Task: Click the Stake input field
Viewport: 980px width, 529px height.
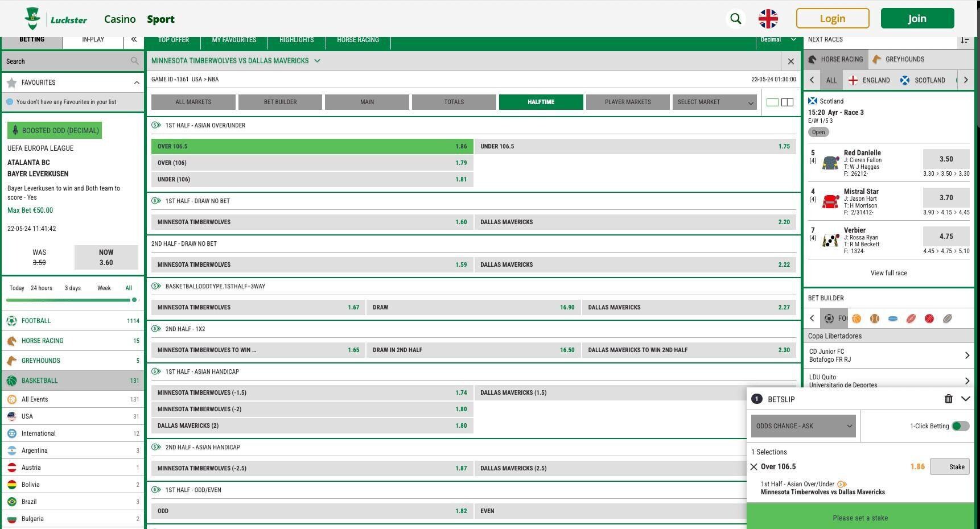Action: pyautogui.click(x=950, y=467)
